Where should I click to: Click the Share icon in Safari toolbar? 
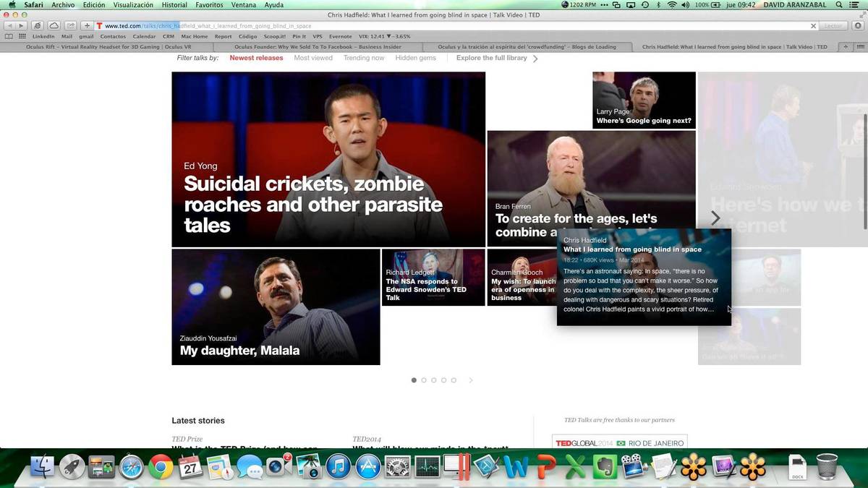pyautogui.click(x=71, y=25)
